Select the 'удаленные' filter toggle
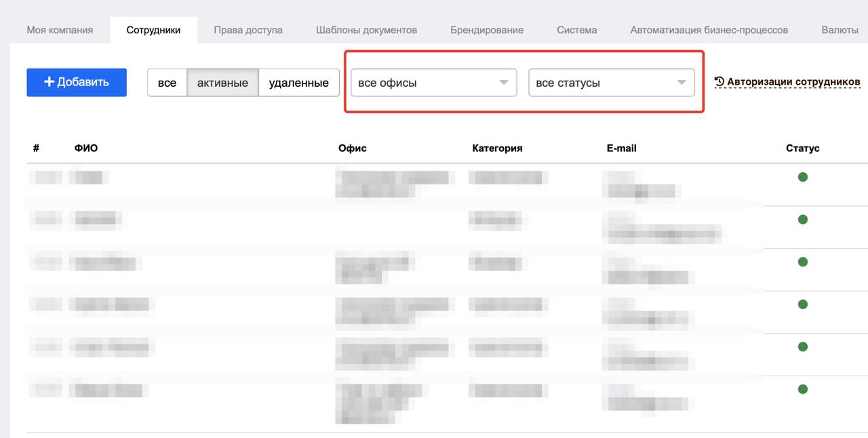This screenshot has height=438, width=868. pos(299,83)
